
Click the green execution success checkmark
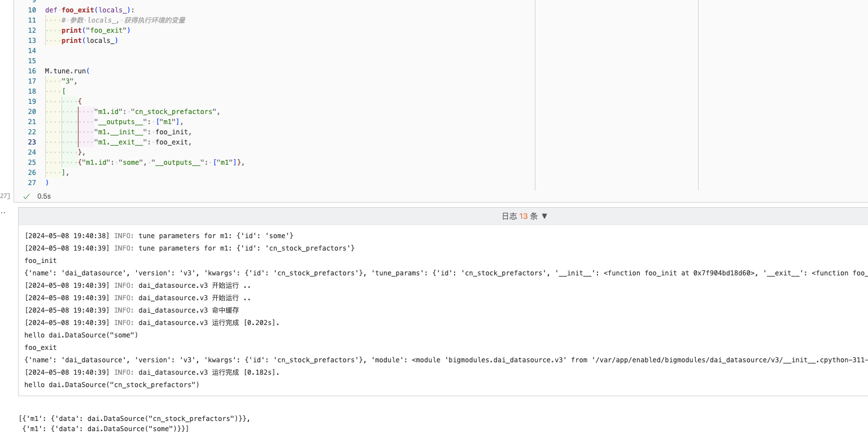tap(27, 196)
